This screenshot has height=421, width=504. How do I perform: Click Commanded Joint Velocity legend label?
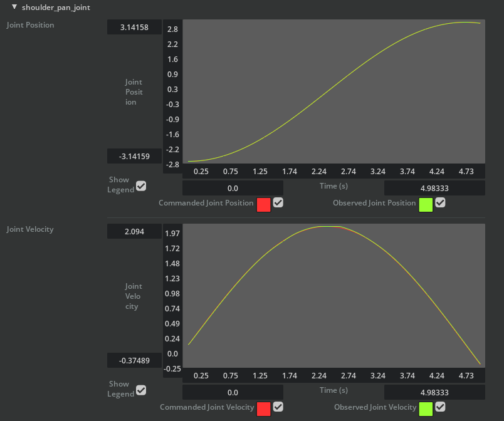click(x=207, y=407)
